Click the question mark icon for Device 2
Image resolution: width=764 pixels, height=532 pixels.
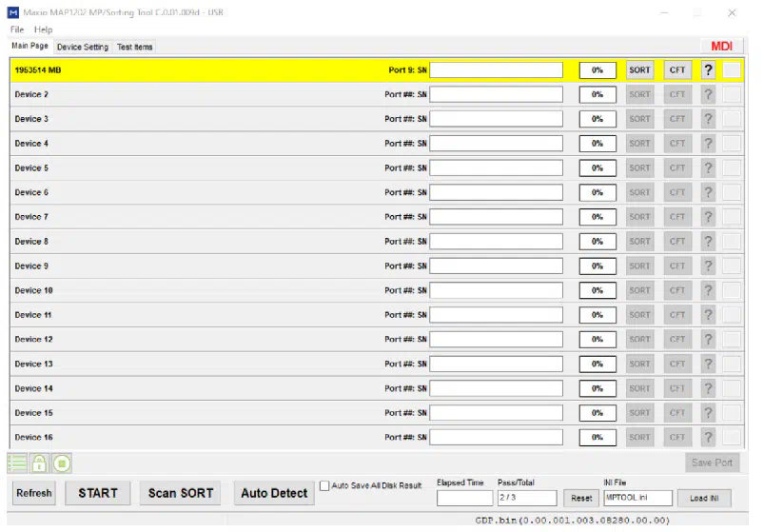pyautogui.click(x=708, y=94)
